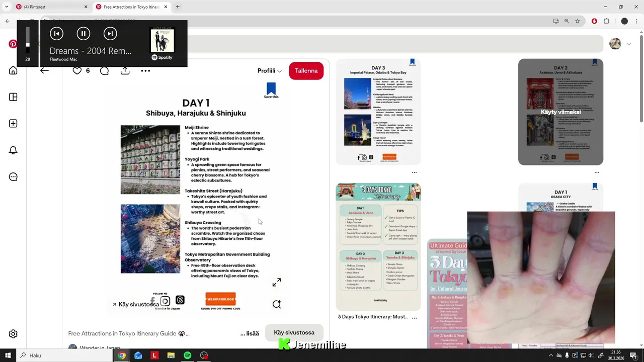
Task: Expand the account chevron beside profile avatar
Action: click(628, 44)
